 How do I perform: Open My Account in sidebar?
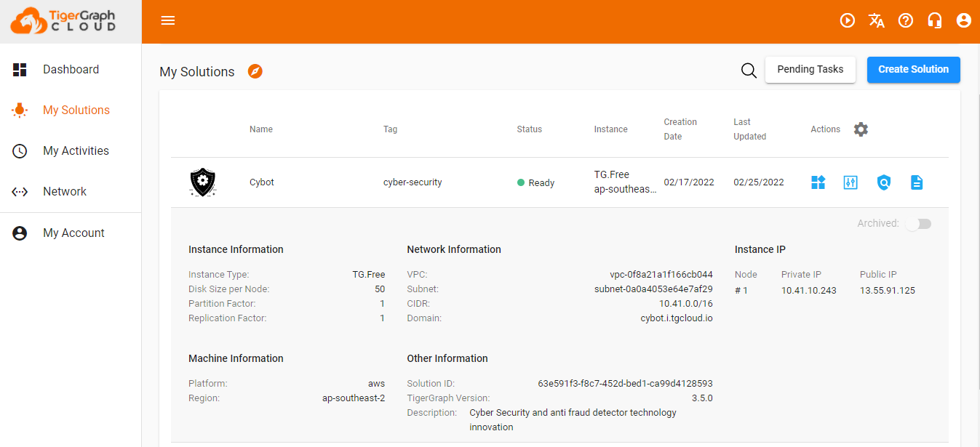71,233
